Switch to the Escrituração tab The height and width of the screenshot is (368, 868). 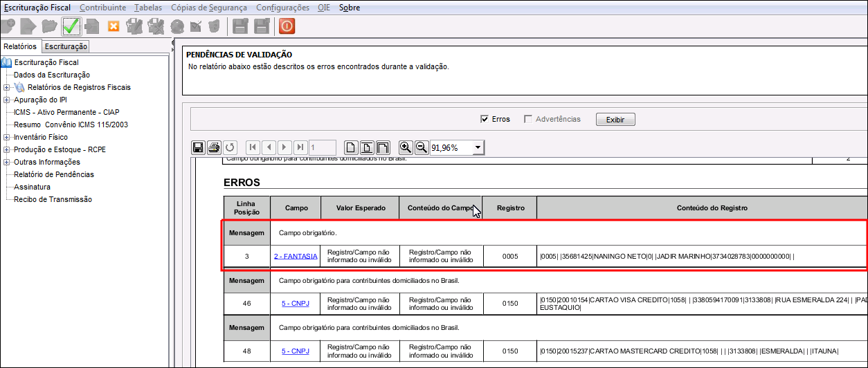[66, 46]
